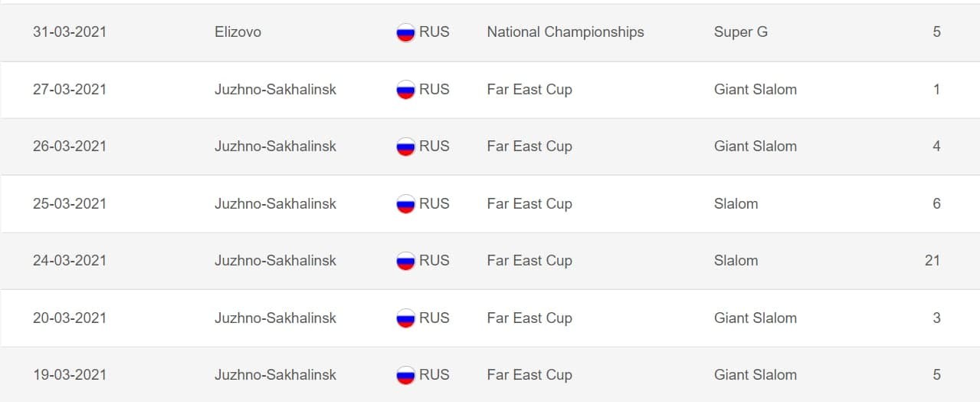
Task: Click the Russian flag icon in the 25-03-2021 row
Action: pos(405,204)
